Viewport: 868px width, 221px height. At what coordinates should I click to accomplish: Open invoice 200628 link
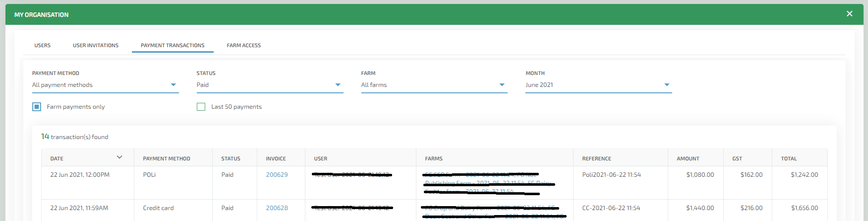[x=277, y=208]
